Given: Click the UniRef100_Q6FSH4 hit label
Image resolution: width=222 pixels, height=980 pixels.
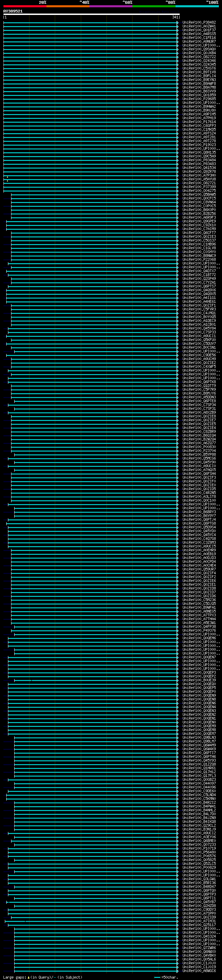Looking at the screenshot, I should (x=199, y=473).
